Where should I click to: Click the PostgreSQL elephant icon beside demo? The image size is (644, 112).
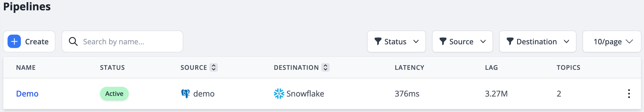click(x=185, y=93)
